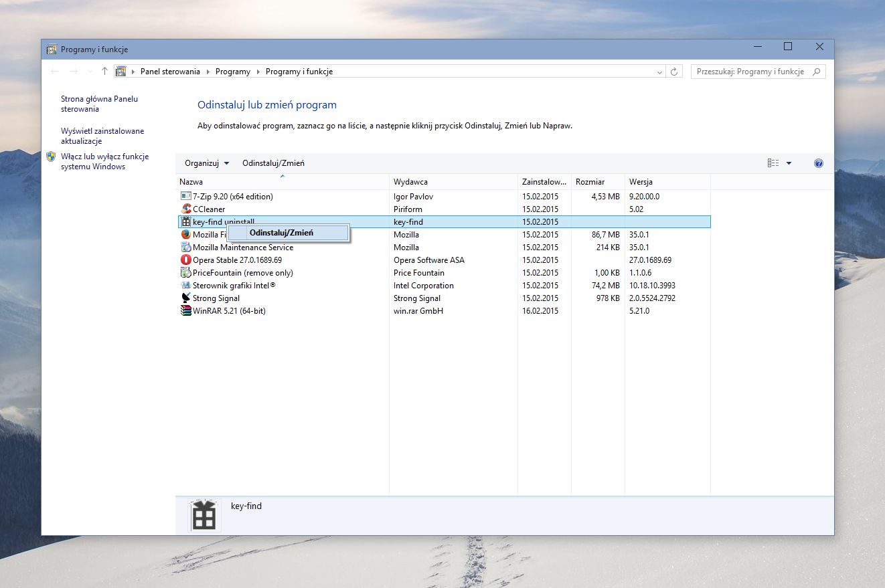Click publisher Piriform

click(408, 209)
